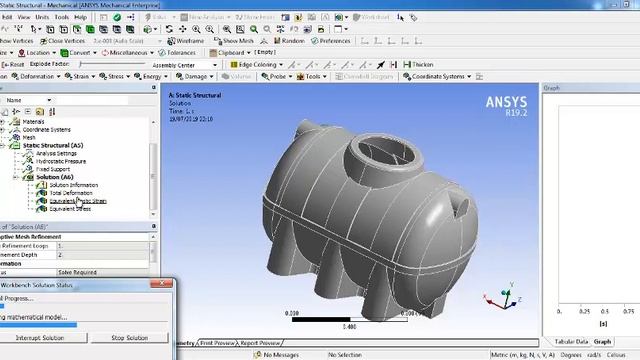Open the Probe dropdown

[277, 76]
